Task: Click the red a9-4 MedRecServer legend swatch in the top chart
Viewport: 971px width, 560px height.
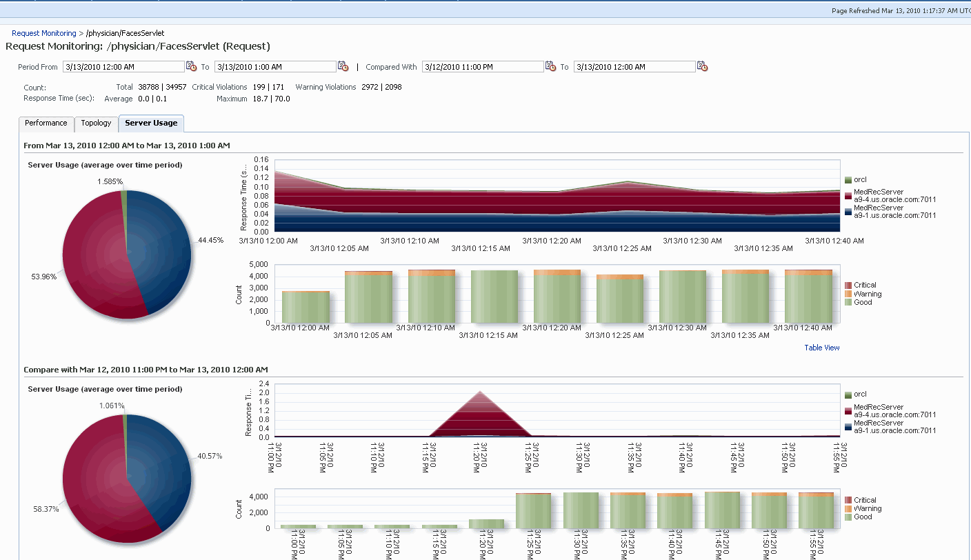Action: [848, 196]
